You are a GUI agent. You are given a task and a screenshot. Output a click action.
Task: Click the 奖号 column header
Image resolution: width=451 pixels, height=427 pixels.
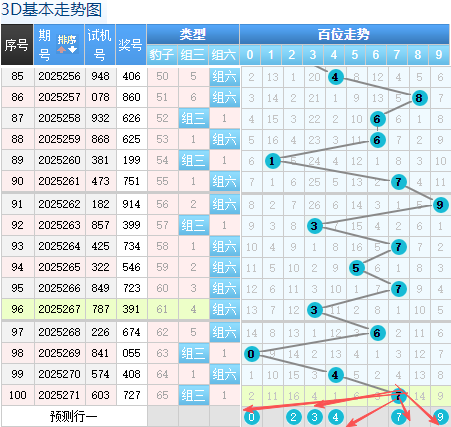(131, 45)
